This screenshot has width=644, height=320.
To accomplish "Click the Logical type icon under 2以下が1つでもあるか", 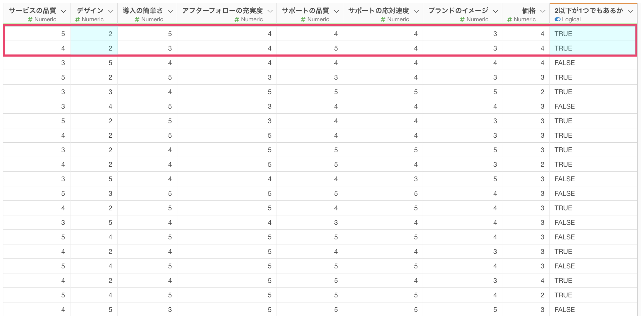I will pos(557,19).
